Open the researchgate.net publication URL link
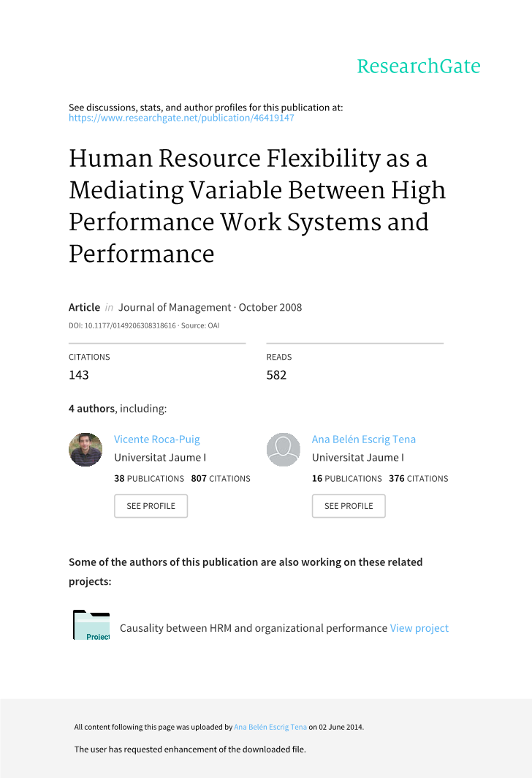Viewport: 532px width, 778px height. [181, 118]
